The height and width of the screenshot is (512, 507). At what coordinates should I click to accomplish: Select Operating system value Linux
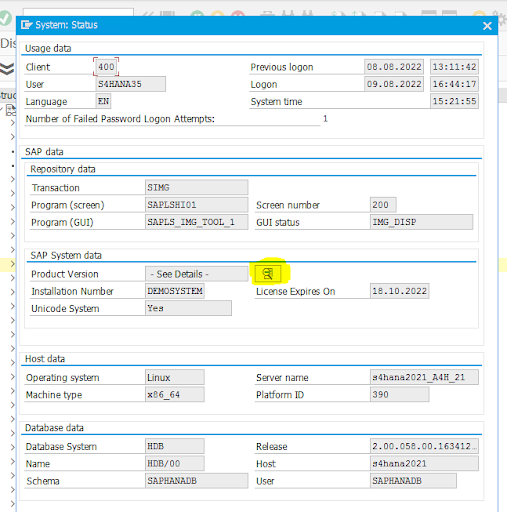coord(175,377)
